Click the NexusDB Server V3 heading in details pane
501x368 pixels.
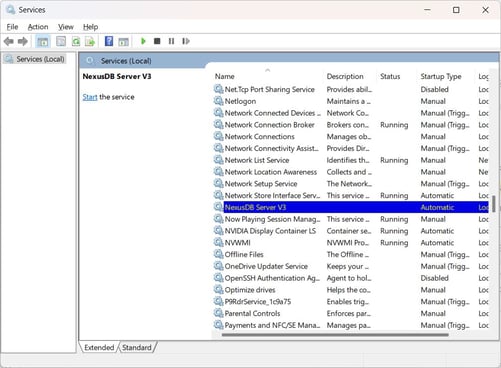pyautogui.click(x=117, y=76)
